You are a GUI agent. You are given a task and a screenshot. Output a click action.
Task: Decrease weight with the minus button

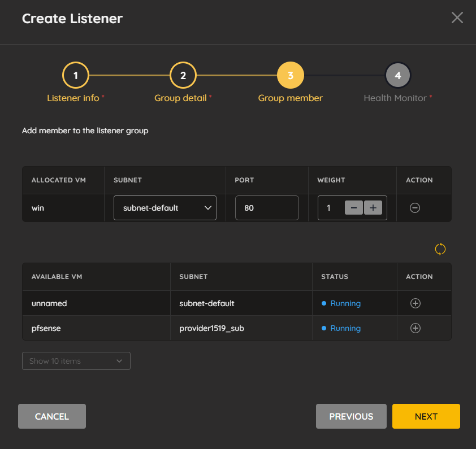[354, 208]
